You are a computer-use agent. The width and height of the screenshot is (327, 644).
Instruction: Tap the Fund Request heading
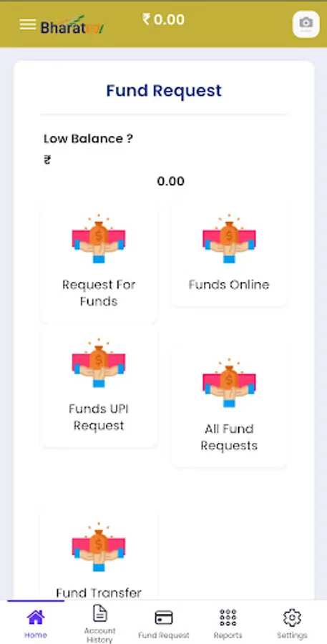(164, 91)
